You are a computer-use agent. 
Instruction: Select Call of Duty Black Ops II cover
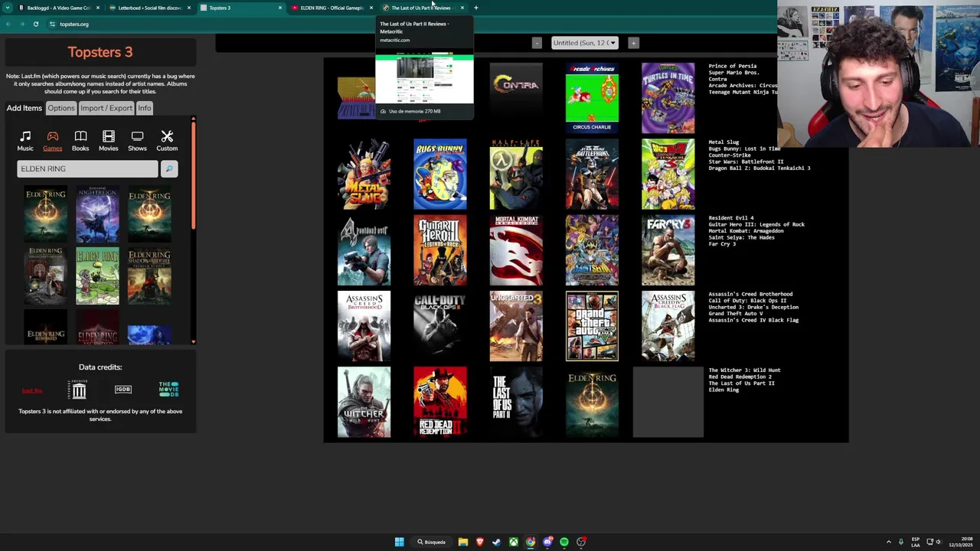point(439,326)
